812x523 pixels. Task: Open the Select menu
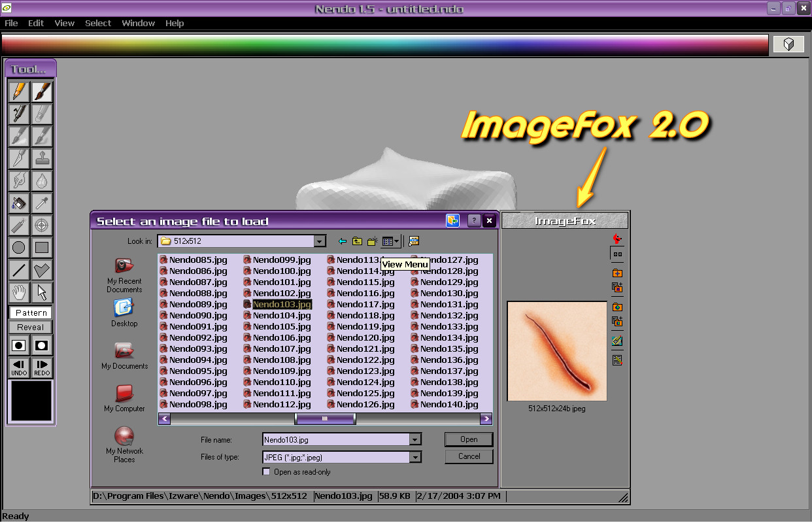pos(98,23)
